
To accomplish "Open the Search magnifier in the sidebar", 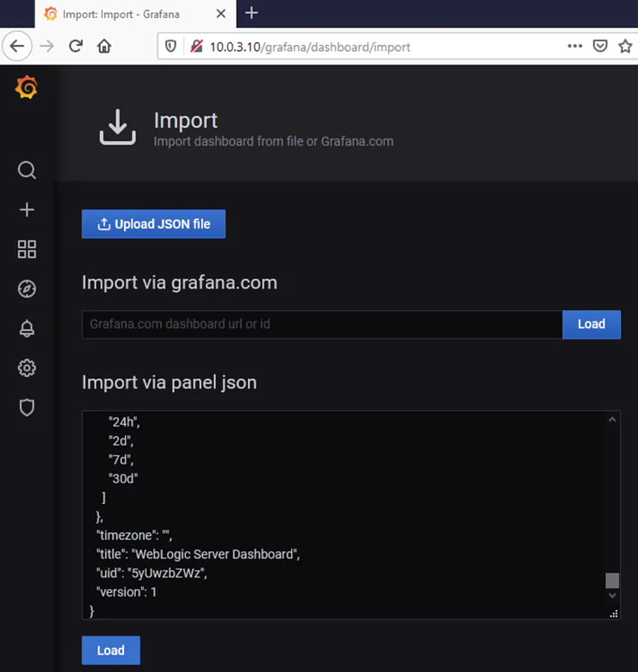I will coord(27,170).
